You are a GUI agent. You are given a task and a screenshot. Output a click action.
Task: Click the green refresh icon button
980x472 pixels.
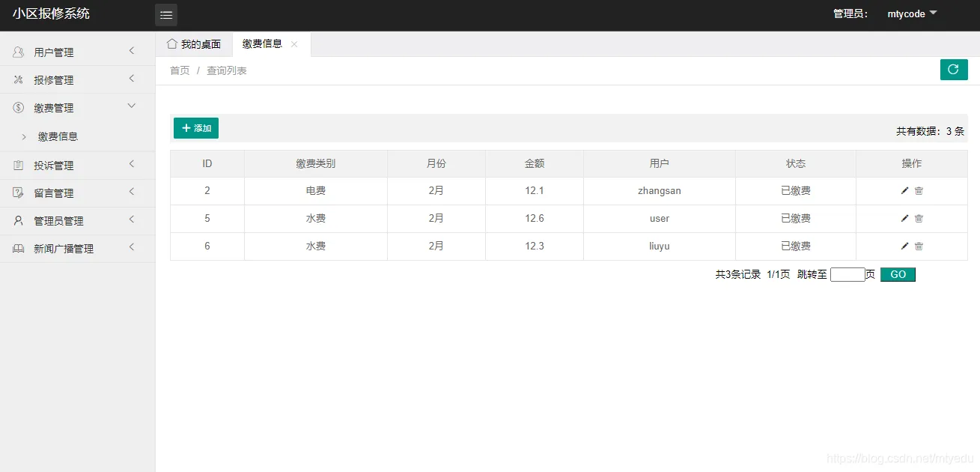pos(953,70)
